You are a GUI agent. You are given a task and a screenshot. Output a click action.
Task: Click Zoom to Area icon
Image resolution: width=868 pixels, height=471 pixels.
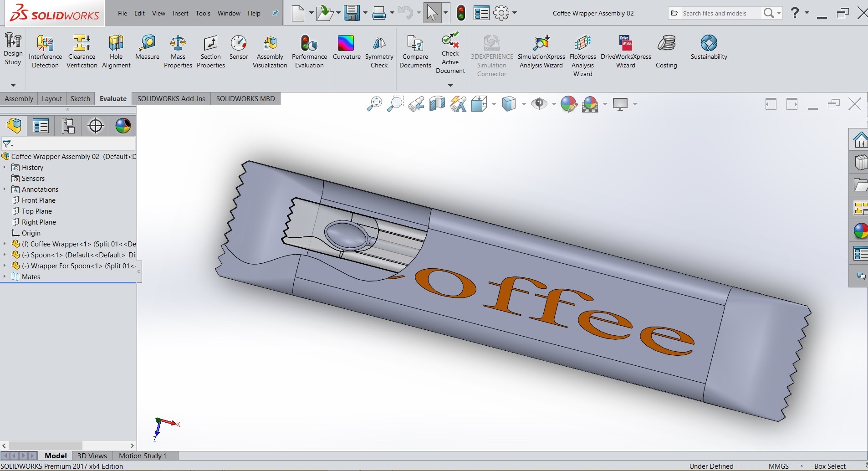tap(395, 104)
